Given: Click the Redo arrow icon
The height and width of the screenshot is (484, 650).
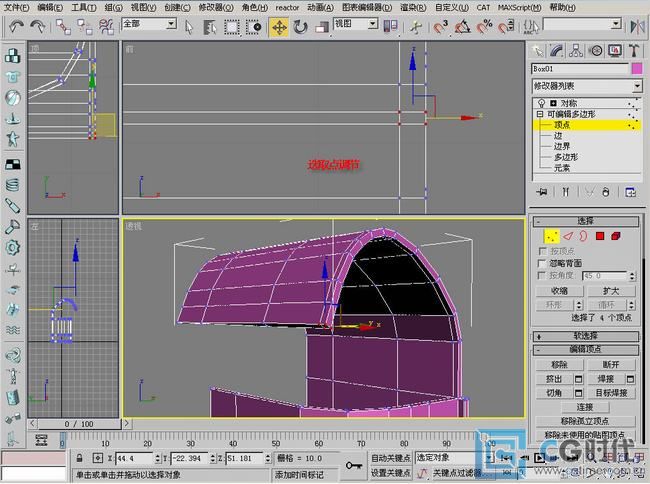Looking at the screenshot, I should tap(37, 27).
